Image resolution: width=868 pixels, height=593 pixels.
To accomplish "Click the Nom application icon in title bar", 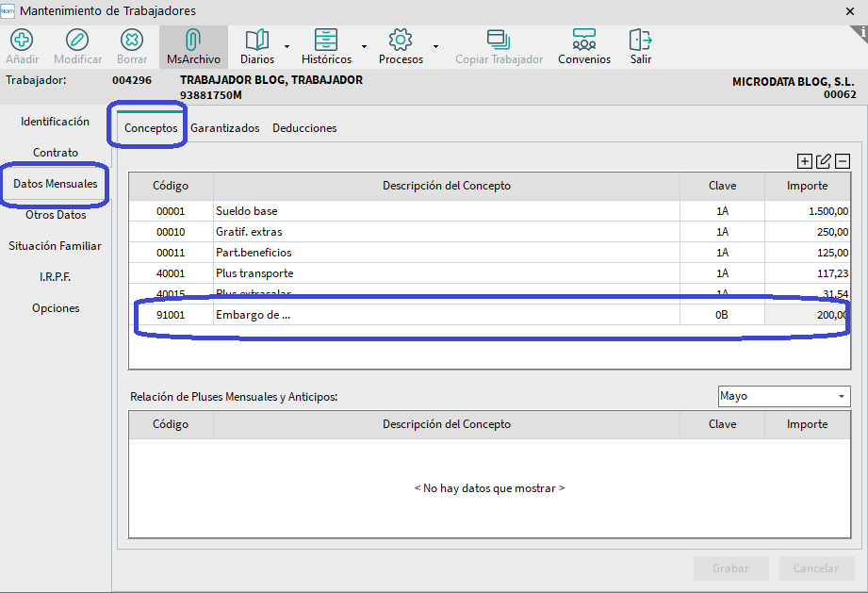I will (8, 10).
